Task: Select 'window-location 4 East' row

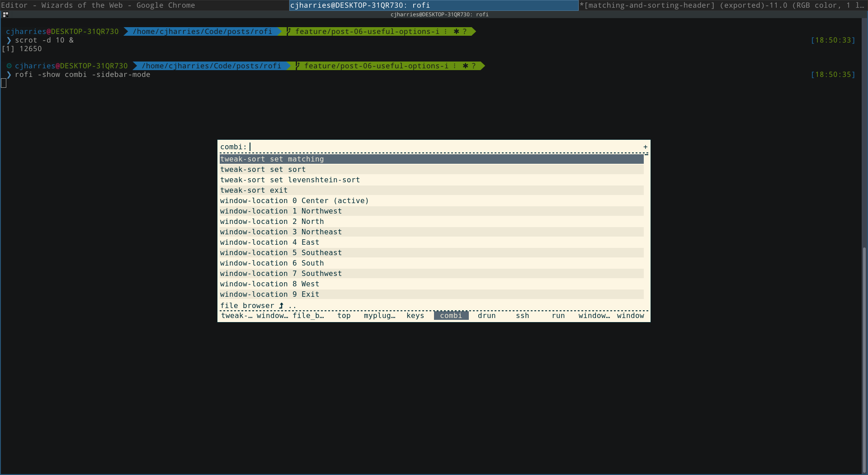Action: click(432, 242)
